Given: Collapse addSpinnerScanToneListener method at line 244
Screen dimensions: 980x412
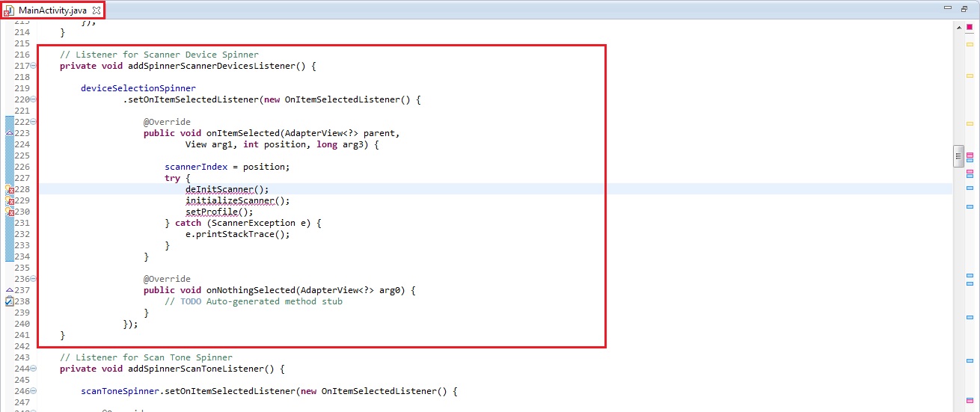Looking at the screenshot, I should coord(34,369).
